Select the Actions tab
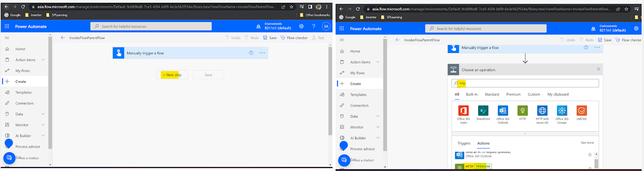Viewport: 644px width, 171px height. [x=483, y=143]
